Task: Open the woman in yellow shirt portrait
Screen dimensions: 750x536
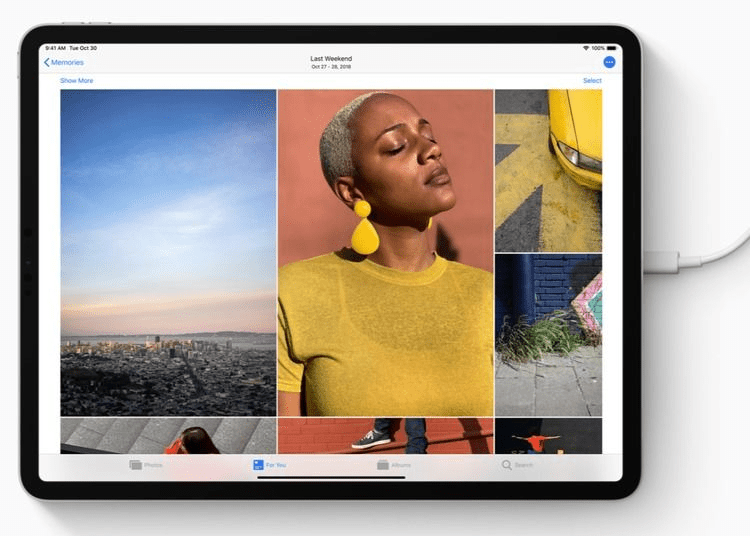Action: click(x=386, y=252)
